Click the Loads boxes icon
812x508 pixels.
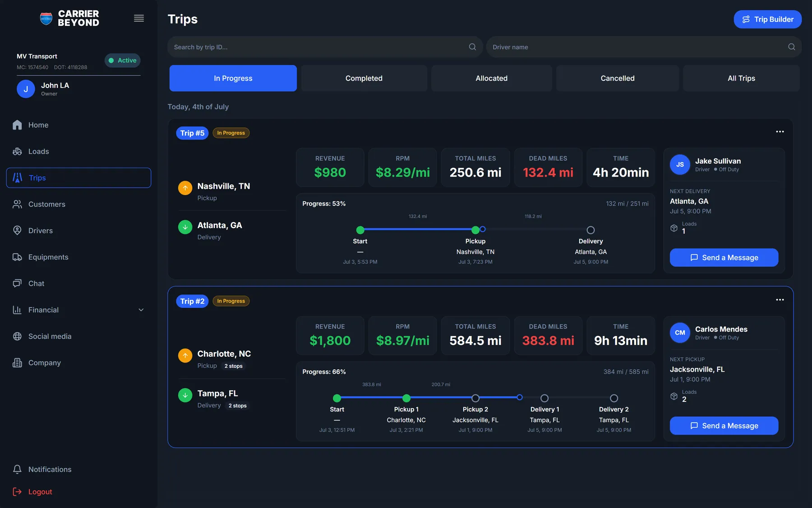point(17,151)
